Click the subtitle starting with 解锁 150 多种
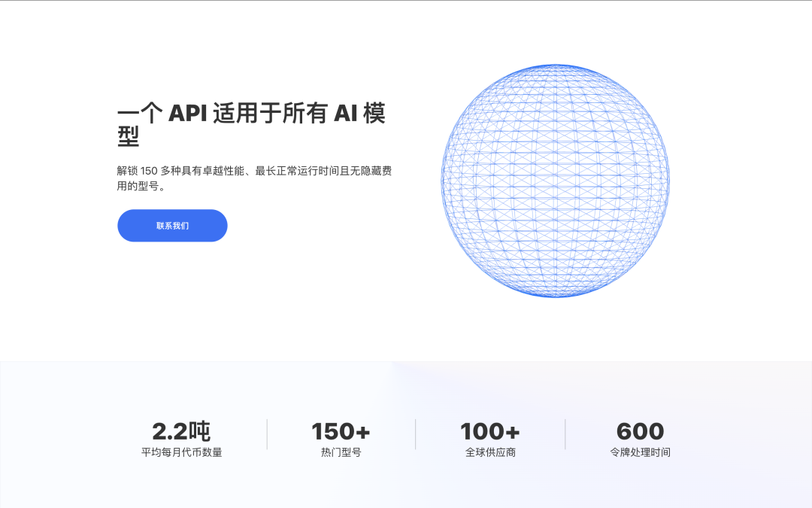 (x=254, y=178)
